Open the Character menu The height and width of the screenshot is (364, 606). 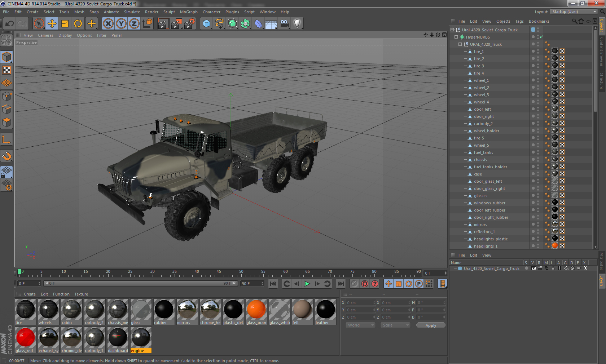tap(211, 12)
